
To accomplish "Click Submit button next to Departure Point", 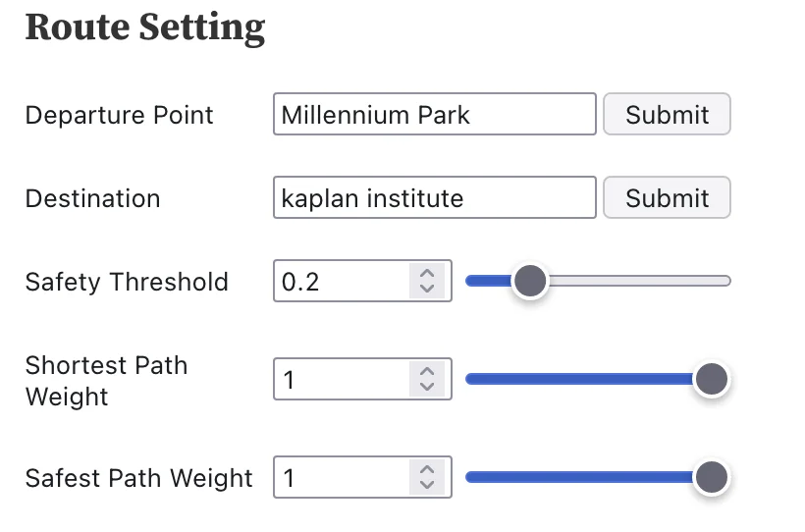I will pyautogui.click(x=667, y=114).
